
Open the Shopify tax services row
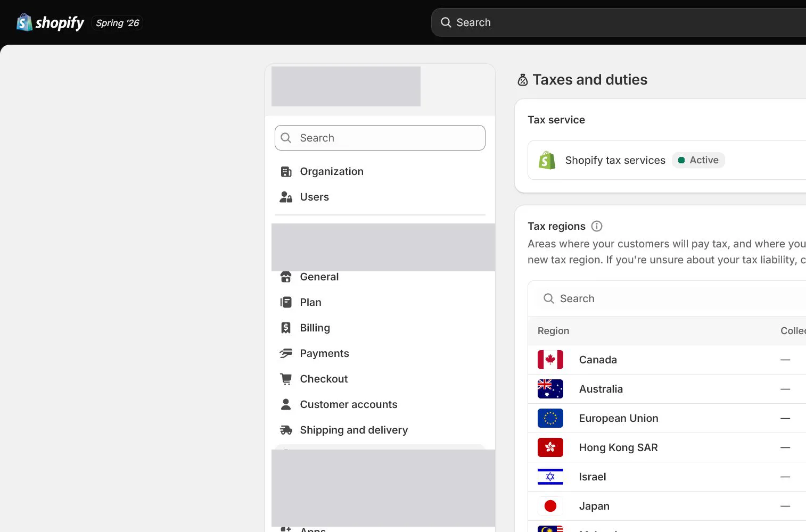tap(667, 160)
